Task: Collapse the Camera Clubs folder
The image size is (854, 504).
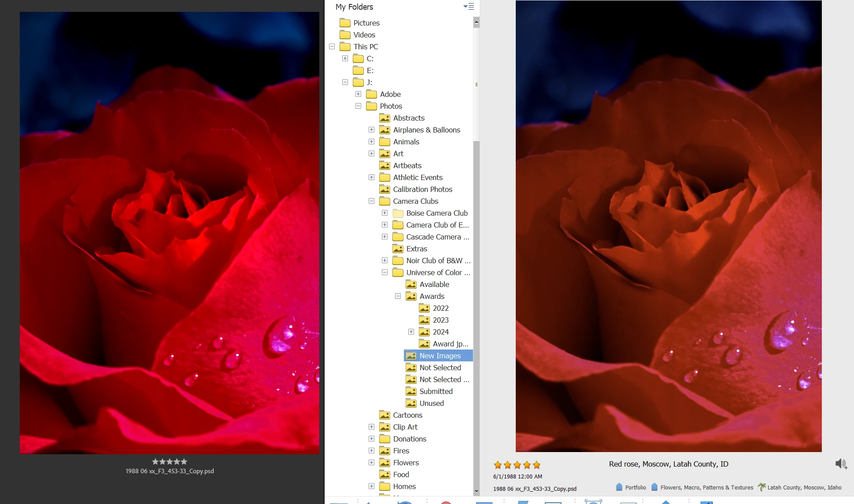Action: point(371,201)
